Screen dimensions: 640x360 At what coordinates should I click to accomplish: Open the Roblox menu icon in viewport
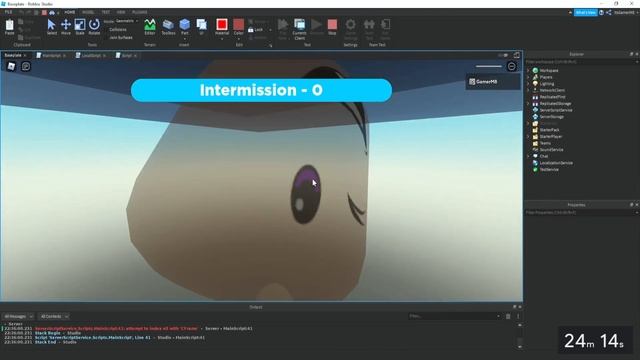(x=11, y=66)
